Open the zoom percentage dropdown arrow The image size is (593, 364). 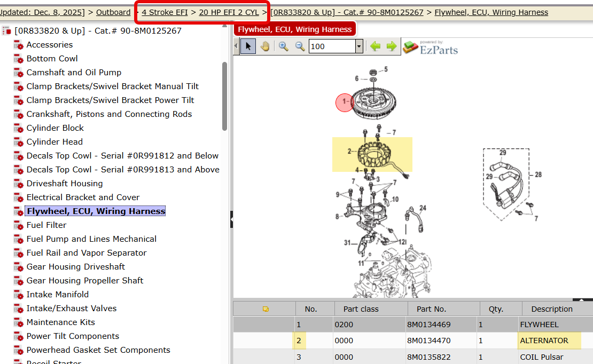(x=359, y=46)
